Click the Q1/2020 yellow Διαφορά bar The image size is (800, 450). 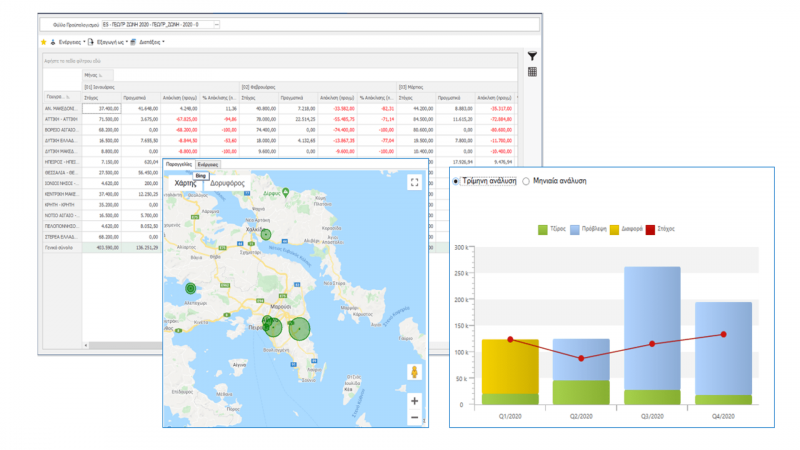tap(510, 366)
